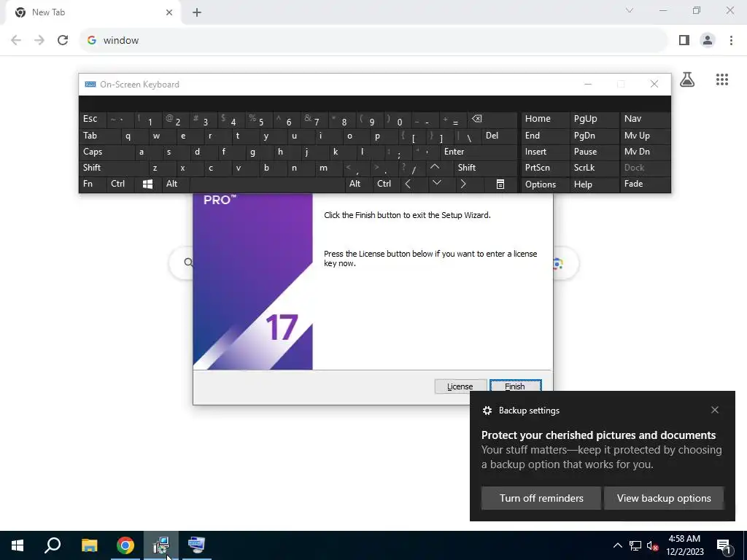Viewport: 747px width, 560px height.
Task: Close the New Tab tab
Action: [x=169, y=12]
